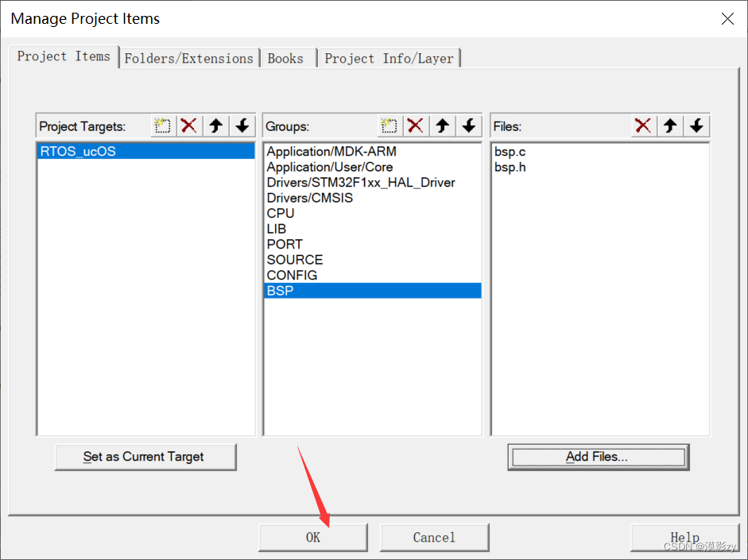Select the SOURCE group
The image size is (748, 560).
tap(372, 260)
